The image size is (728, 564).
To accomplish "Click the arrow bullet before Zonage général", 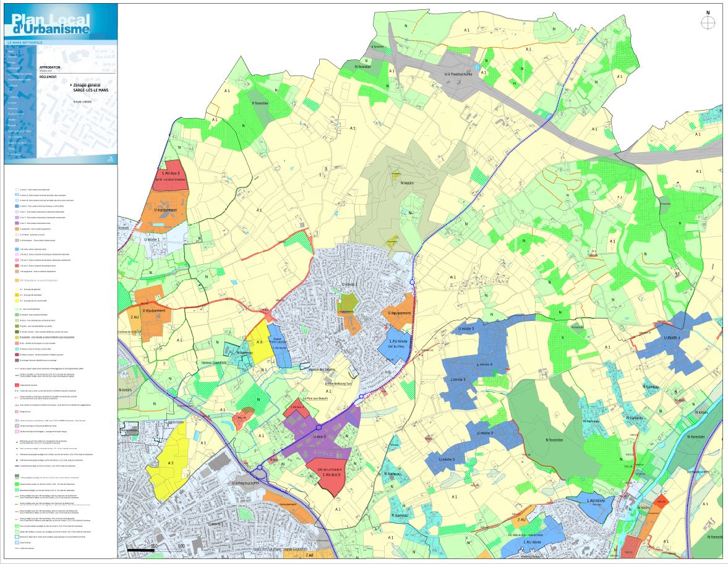I will click(x=71, y=85).
